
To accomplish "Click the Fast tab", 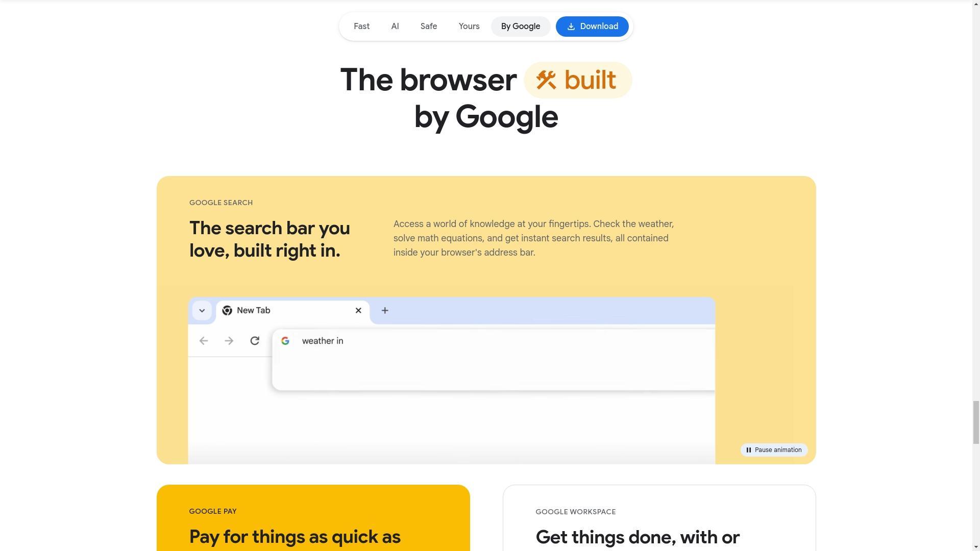I will click(361, 26).
